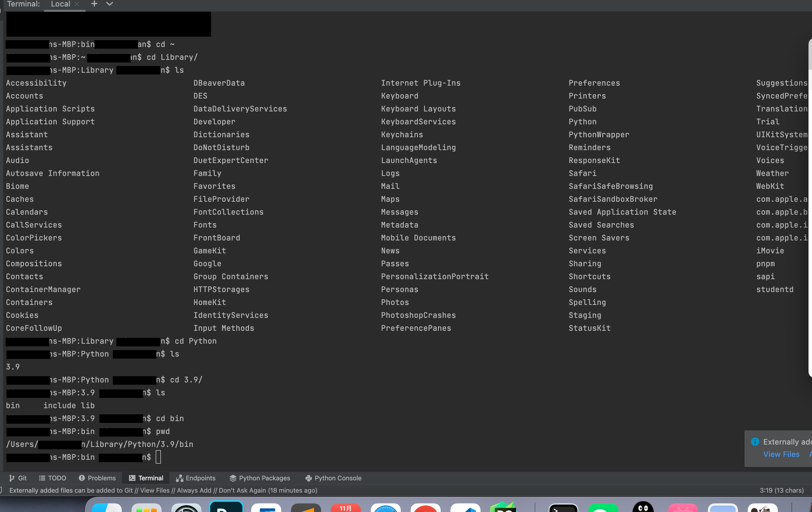The width and height of the screenshot is (812, 512).
Task: Open the TODO tool window
Action: (52, 478)
